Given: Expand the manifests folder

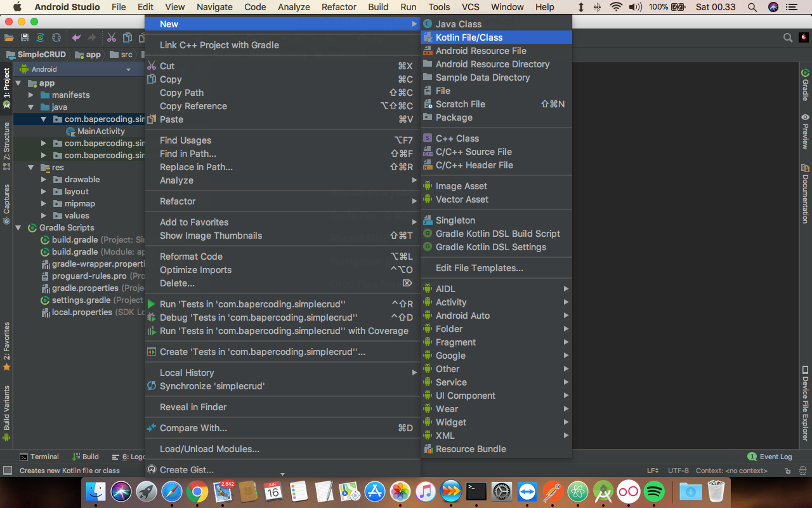Looking at the screenshot, I should [30, 95].
